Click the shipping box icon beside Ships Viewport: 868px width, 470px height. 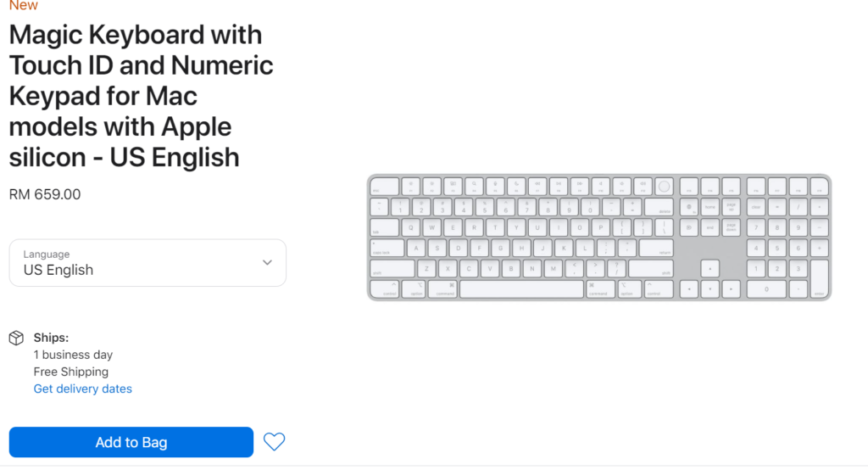[x=17, y=339]
